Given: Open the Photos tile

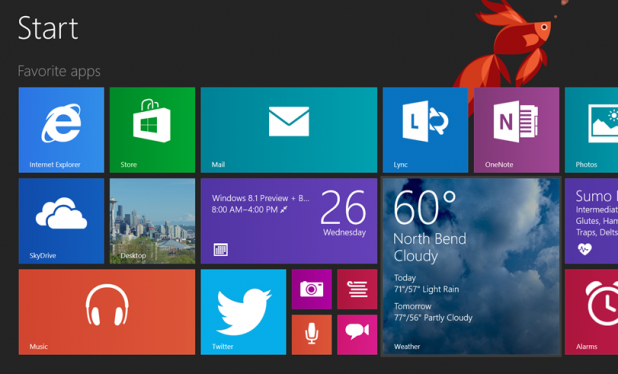Looking at the screenshot, I should [591, 130].
